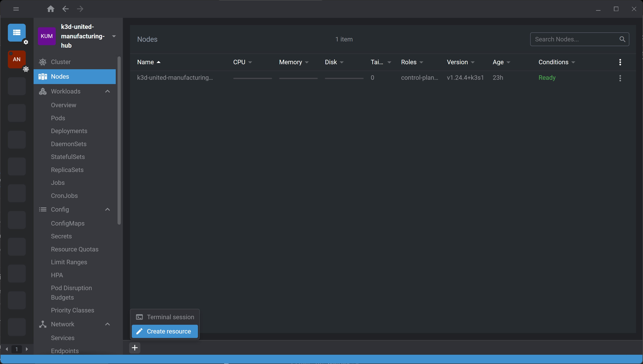The image size is (643, 364).
Task: Collapse the Workloads section
Action: pos(108,91)
